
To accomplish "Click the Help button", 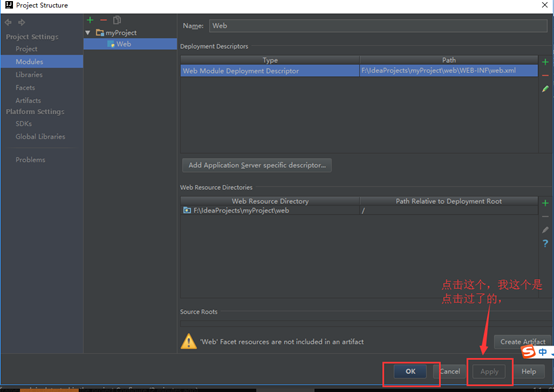I will pos(529,371).
